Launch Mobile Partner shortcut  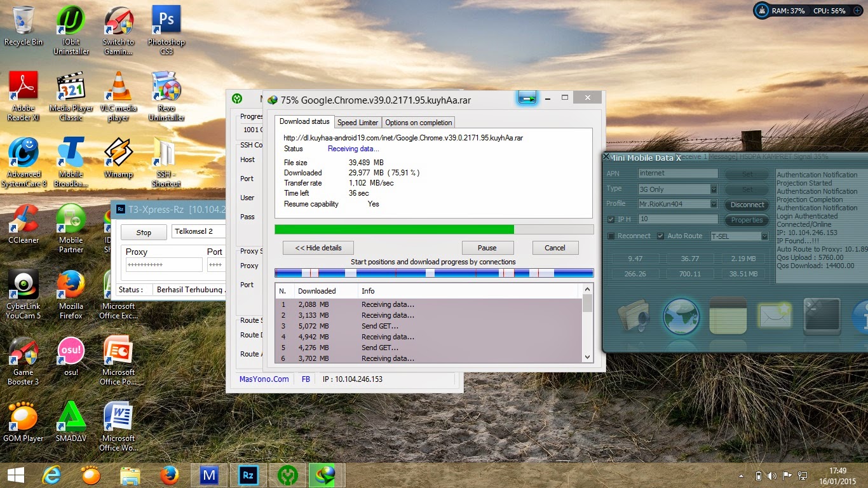pyautogui.click(x=71, y=228)
